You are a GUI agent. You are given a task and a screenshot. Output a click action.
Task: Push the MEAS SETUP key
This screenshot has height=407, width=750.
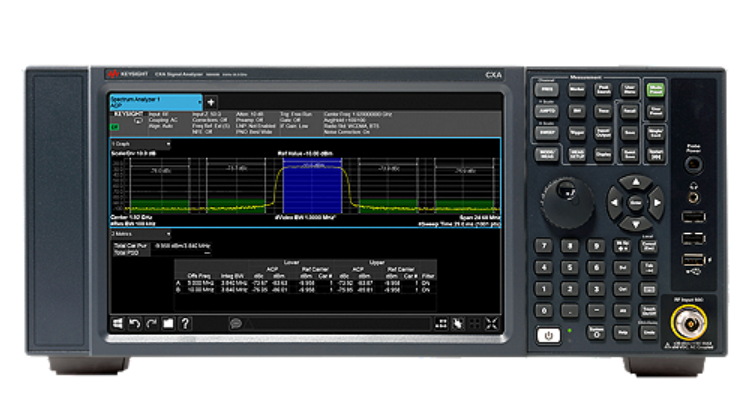point(577,154)
